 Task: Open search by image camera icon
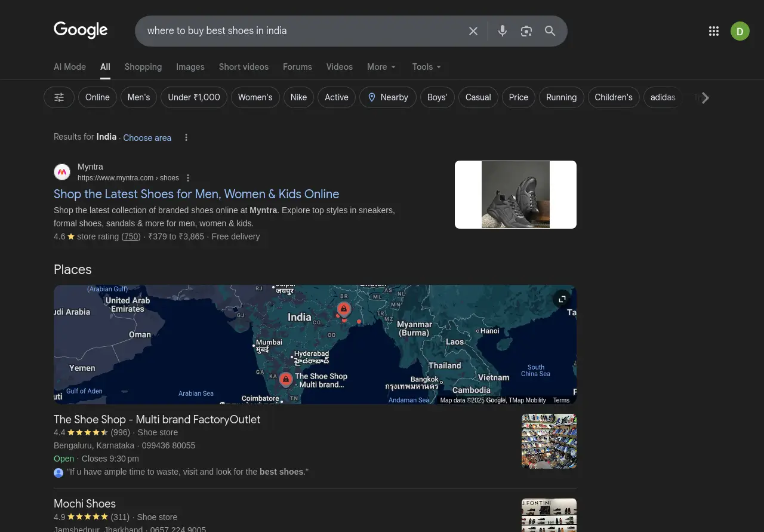pos(526,31)
